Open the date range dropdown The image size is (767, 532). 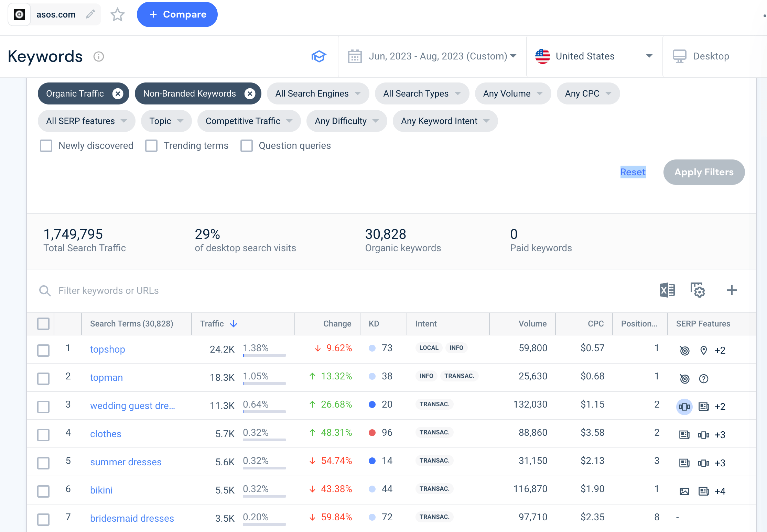[432, 56]
